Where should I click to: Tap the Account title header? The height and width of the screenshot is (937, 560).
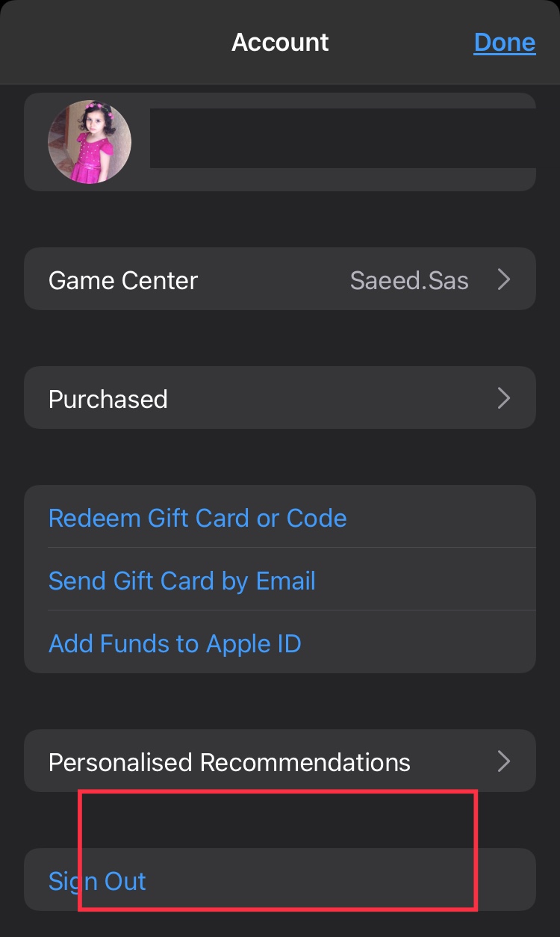[280, 43]
